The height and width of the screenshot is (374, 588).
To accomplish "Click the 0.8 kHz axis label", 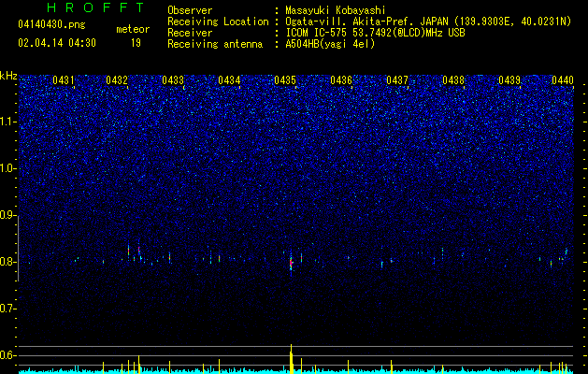I will (x=7, y=262).
